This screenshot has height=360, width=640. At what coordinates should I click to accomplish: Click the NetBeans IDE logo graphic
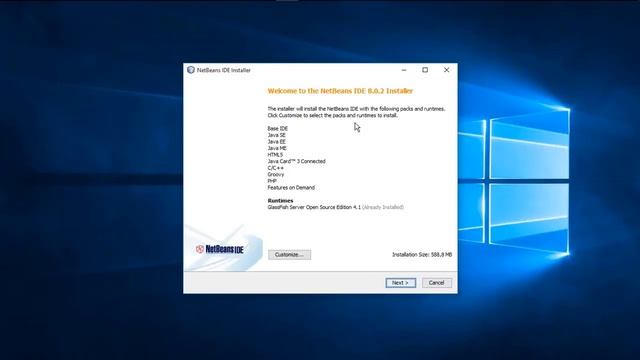click(x=220, y=249)
